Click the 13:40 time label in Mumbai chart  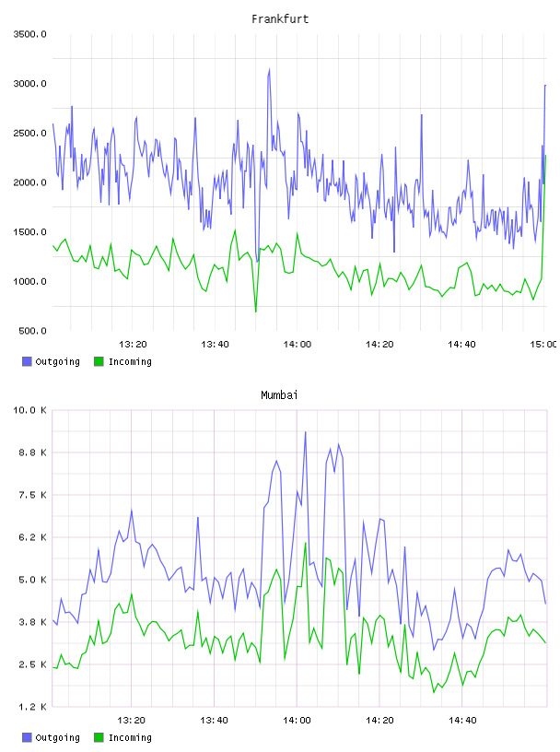tap(214, 720)
